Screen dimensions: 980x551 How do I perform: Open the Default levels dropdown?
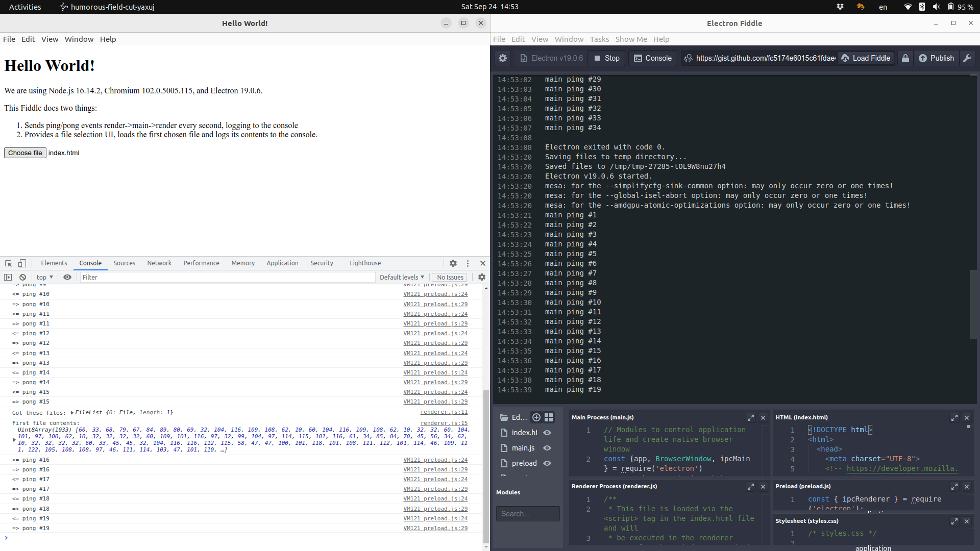point(402,278)
